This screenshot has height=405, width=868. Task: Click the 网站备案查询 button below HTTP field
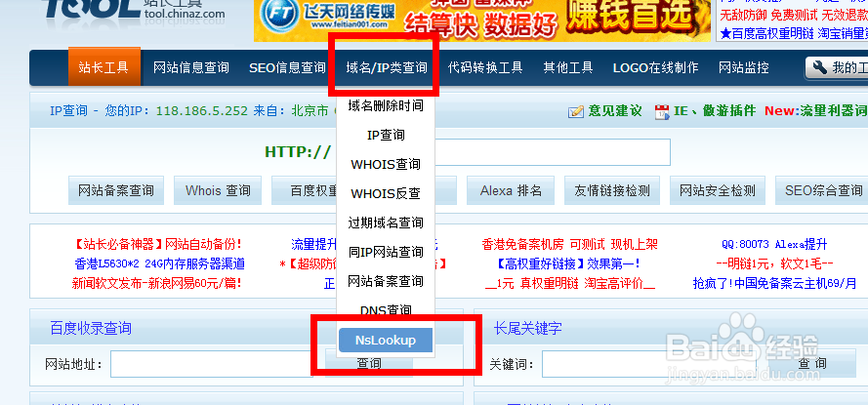[115, 191]
